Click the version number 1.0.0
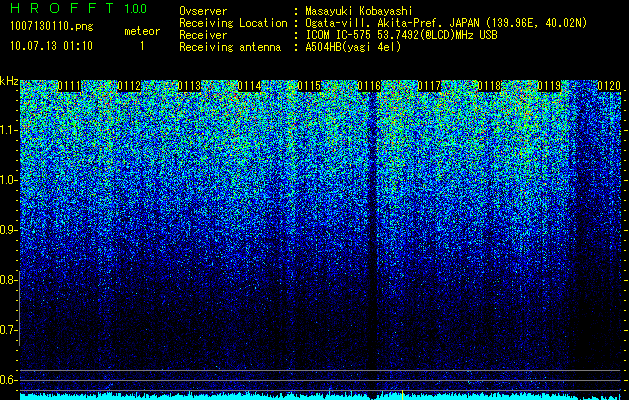629x400 pixels. pos(136,8)
